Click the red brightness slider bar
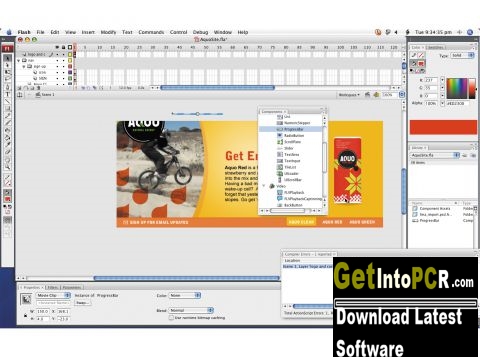The width and height of the screenshot is (480, 360). pyautogui.click(x=473, y=88)
